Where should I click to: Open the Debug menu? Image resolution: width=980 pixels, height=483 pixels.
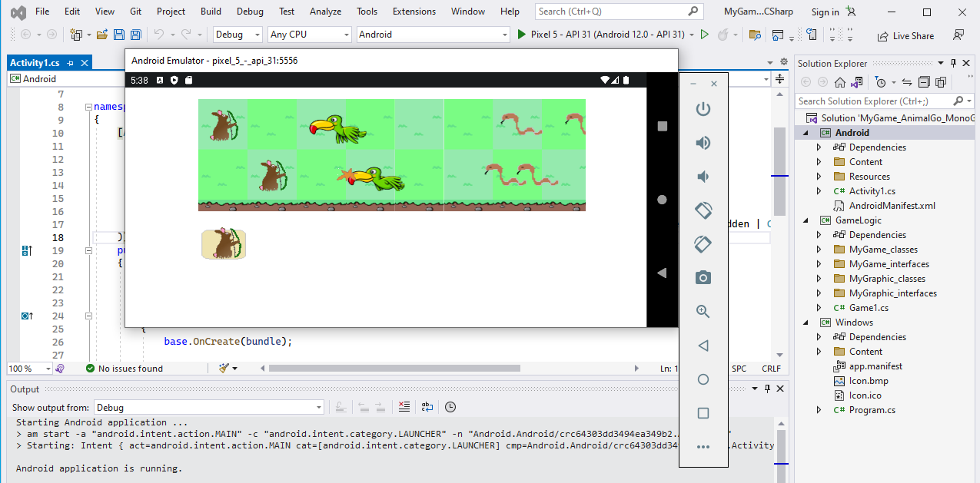pos(249,11)
